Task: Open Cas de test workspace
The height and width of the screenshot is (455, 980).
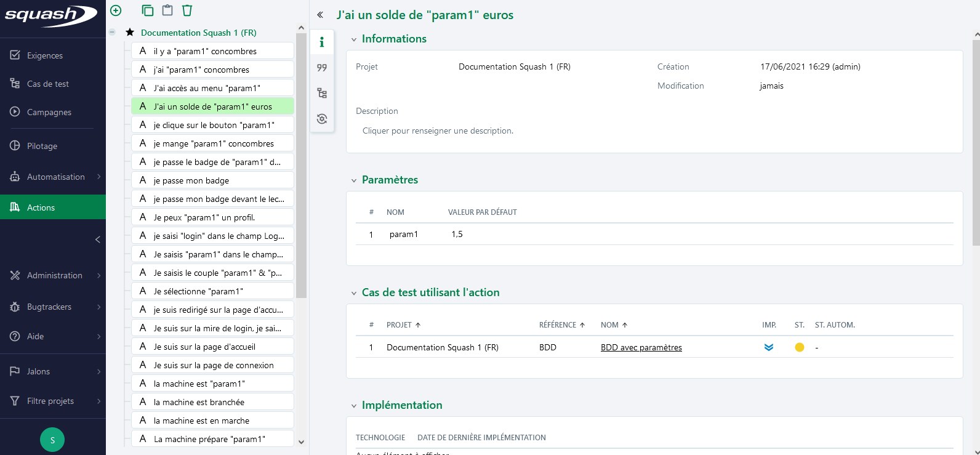Action: pos(48,84)
